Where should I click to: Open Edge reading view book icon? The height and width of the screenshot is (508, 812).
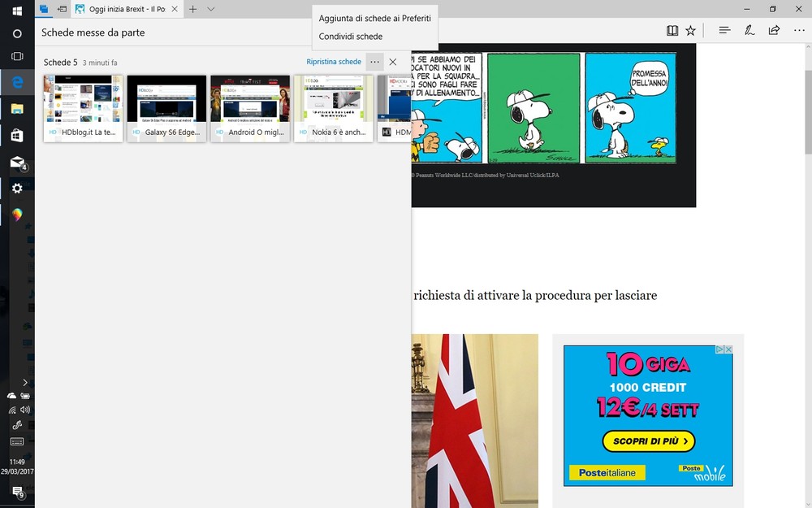coord(672,31)
